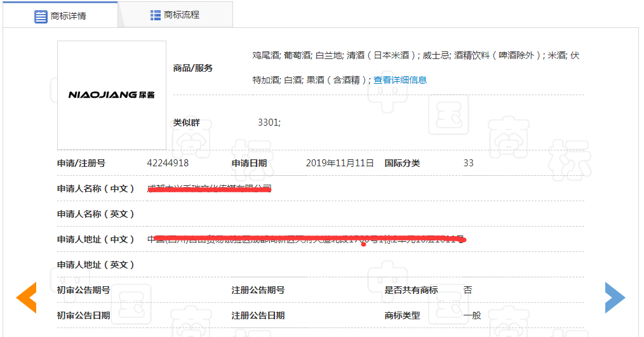644x337 pixels.
Task: Click the 注册公告日期 label
Action: point(258,315)
